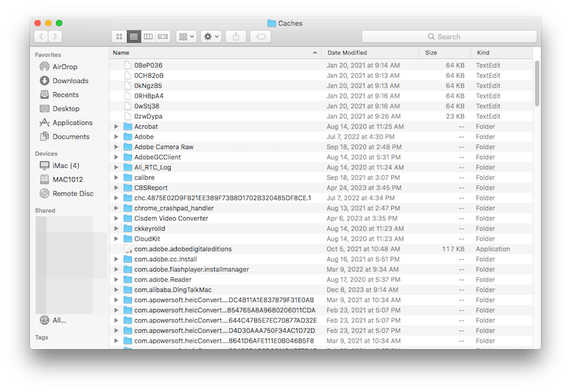
Task: Select the file 0zwDypa
Action: coord(320,116)
